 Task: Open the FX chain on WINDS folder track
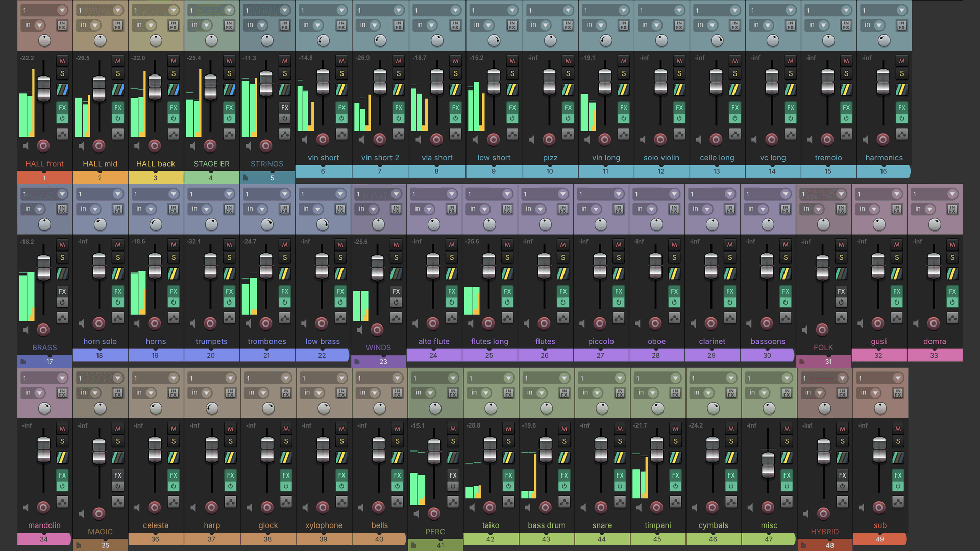tap(396, 291)
